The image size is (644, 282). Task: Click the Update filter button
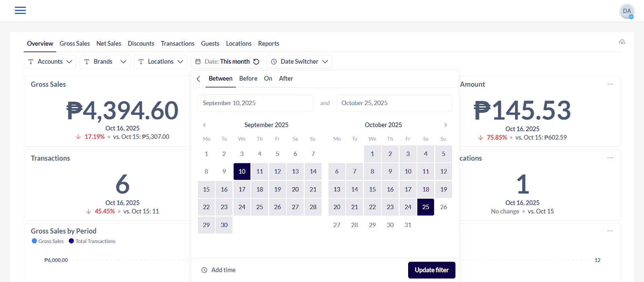click(x=431, y=270)
